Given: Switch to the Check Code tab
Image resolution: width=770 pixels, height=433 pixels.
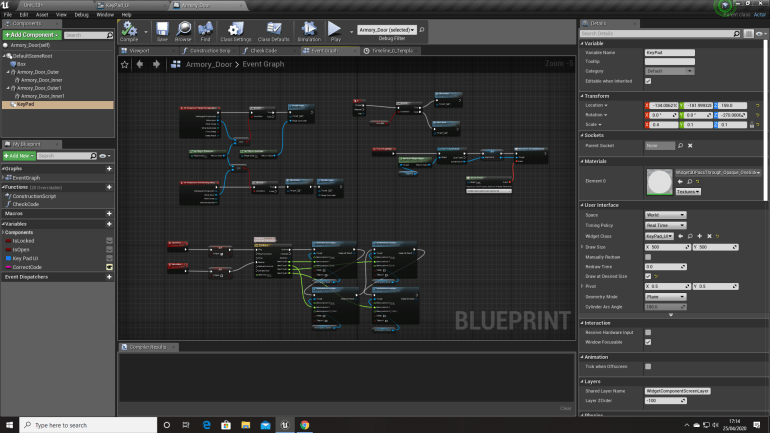Looking at the screenshot, I should pos(264,51).
